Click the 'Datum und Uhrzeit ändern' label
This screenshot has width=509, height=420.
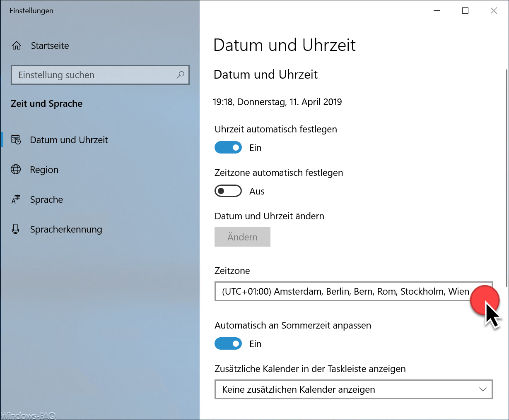269,216
